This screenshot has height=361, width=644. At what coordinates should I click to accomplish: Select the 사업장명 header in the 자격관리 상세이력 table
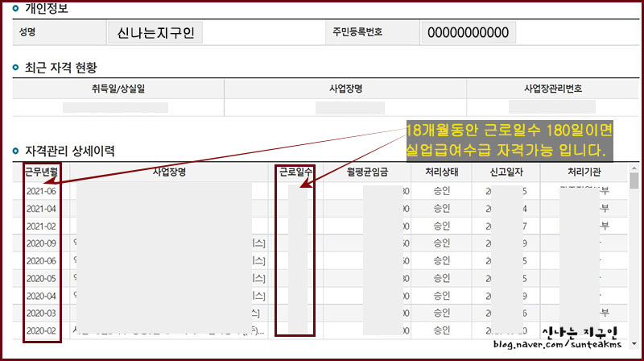169,172
